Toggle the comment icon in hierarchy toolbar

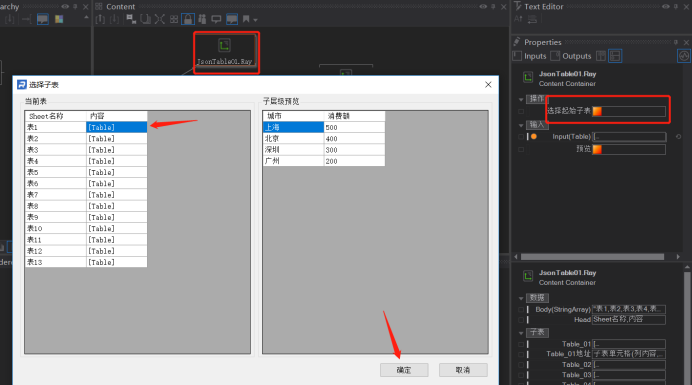43,19
